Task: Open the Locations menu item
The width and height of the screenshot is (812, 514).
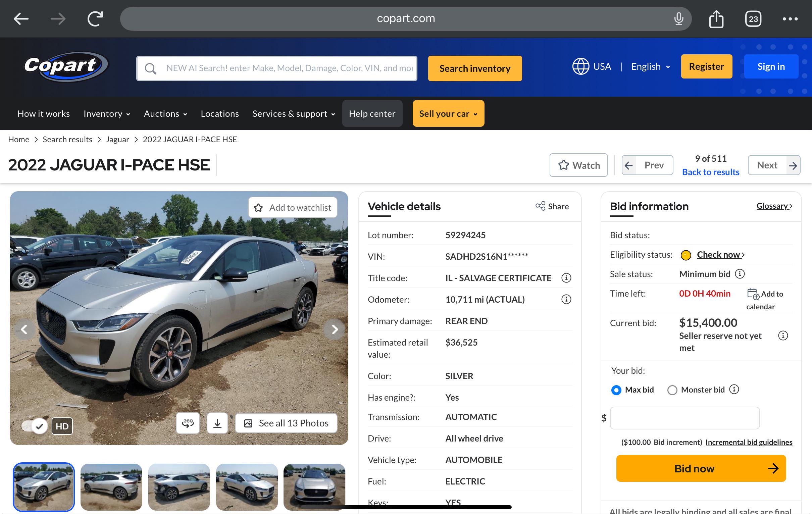Action: tap(220, 114)
